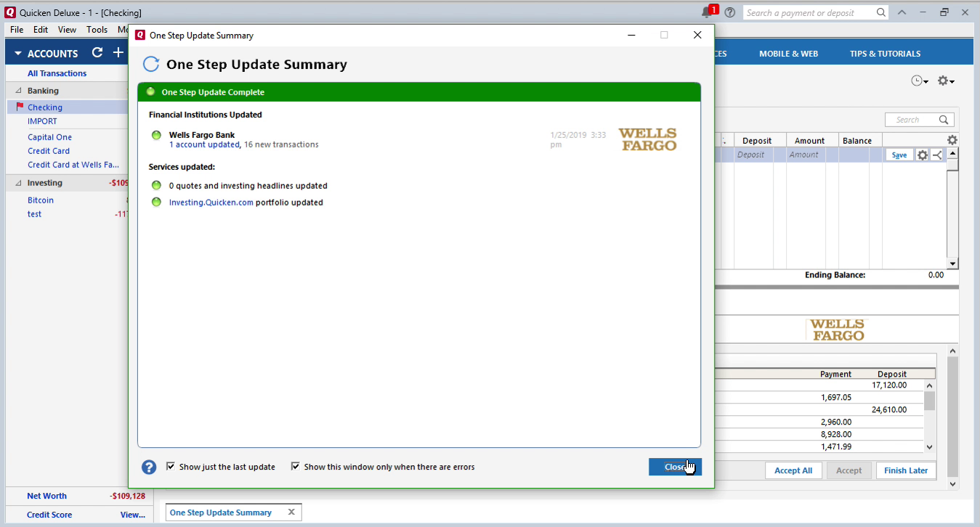Click the green dot next to quotes updated

(156, 186)
